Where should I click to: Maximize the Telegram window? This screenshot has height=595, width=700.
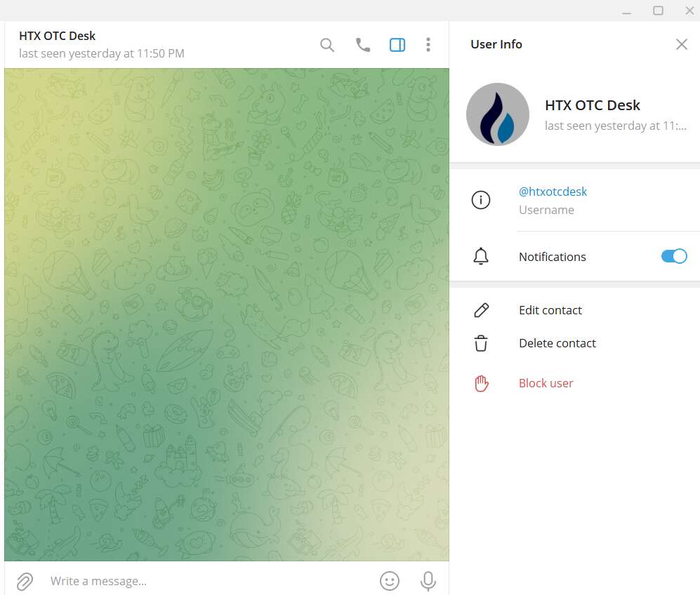(658, 11)
